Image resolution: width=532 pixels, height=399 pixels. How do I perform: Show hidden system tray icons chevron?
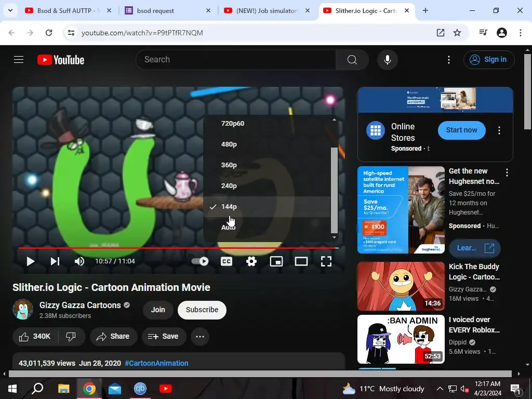pyautogui.click(x=440, y=389)
